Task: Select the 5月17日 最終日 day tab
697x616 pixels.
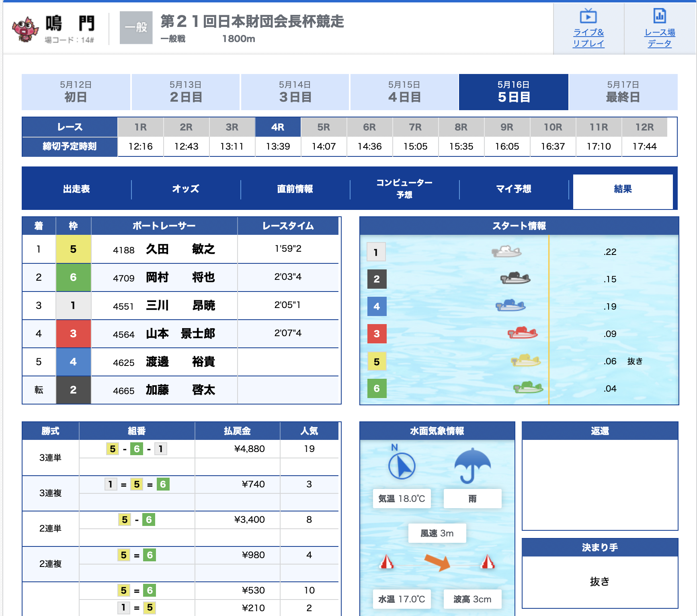Action: click(x=623, y=92)
